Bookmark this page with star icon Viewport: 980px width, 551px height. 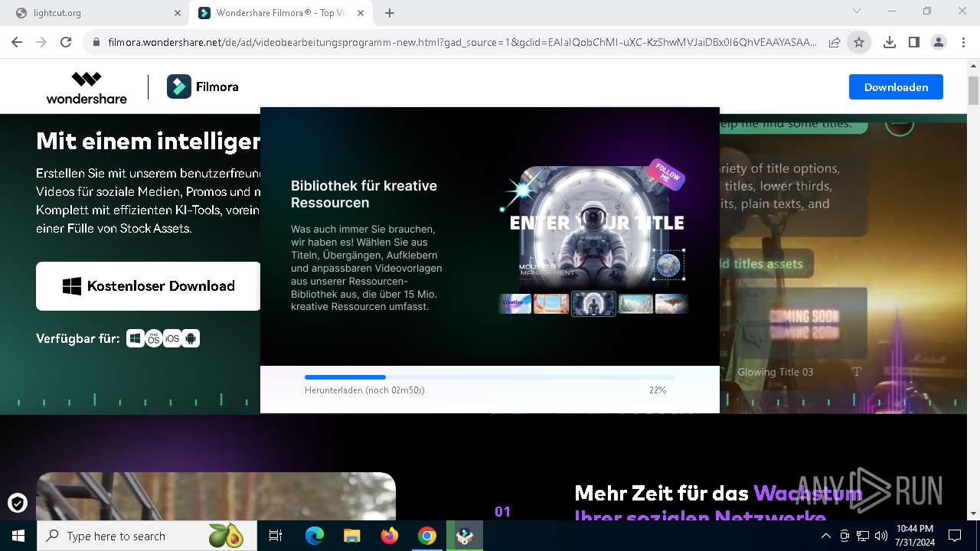859,43
